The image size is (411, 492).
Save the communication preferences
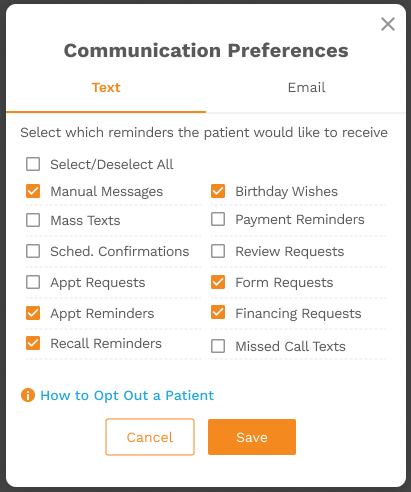click(x=252, y=437)
